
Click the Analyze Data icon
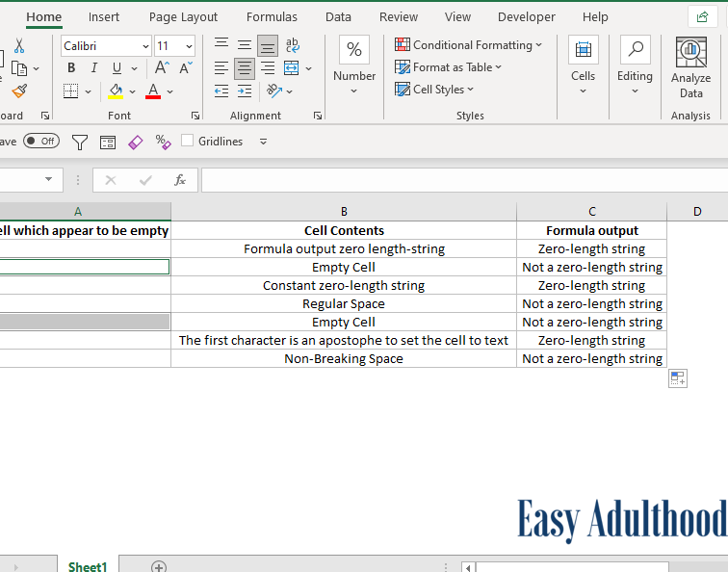pyautogui.click(x=690, y=68)
